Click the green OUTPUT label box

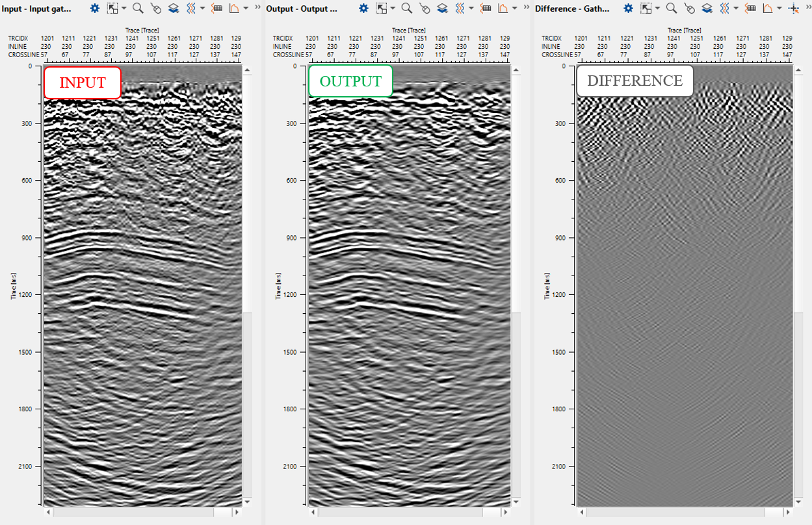[350, 81]
